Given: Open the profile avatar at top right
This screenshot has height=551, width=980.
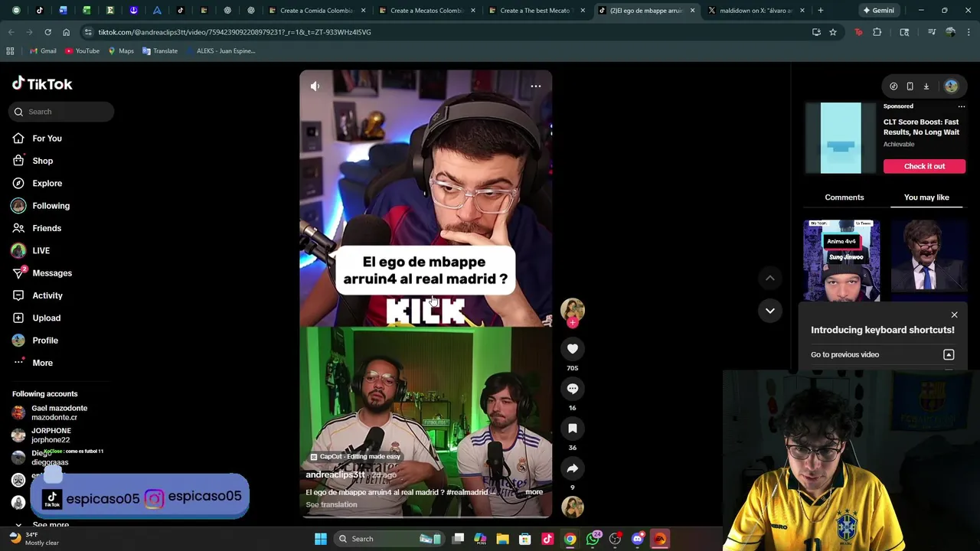Looking at the screenshot, I should tap(951, 86).
